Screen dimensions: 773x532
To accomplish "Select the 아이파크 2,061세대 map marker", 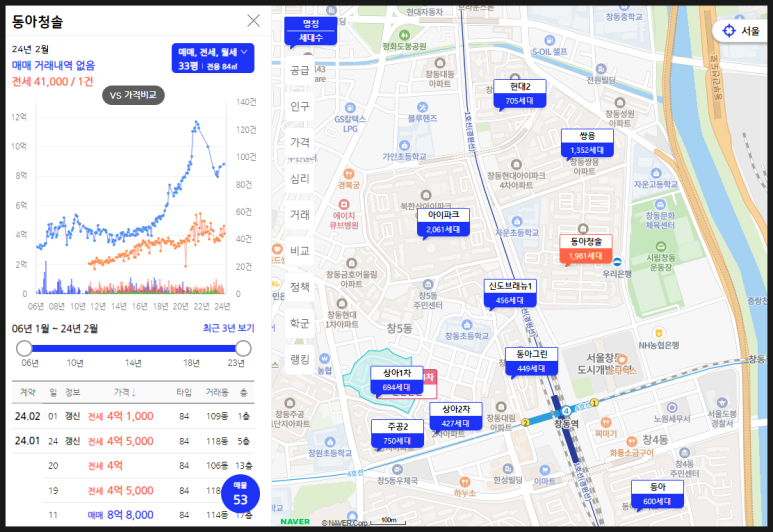I will tap(443, 222).
